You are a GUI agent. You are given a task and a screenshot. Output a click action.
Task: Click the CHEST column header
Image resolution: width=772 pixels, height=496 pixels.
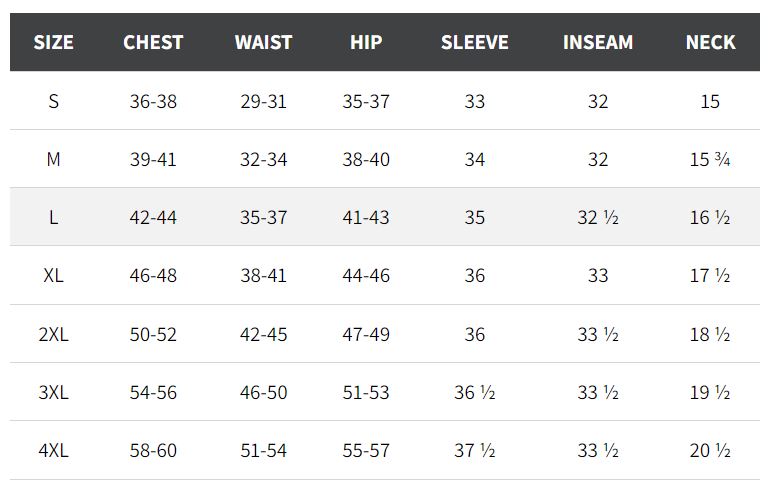[x=153, y=42]
